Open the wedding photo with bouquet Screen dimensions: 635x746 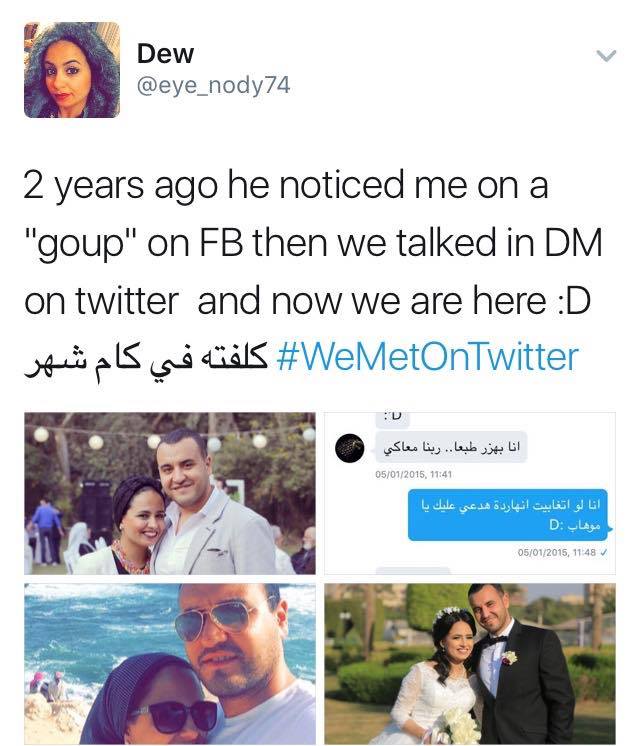(x=470, y=664)
